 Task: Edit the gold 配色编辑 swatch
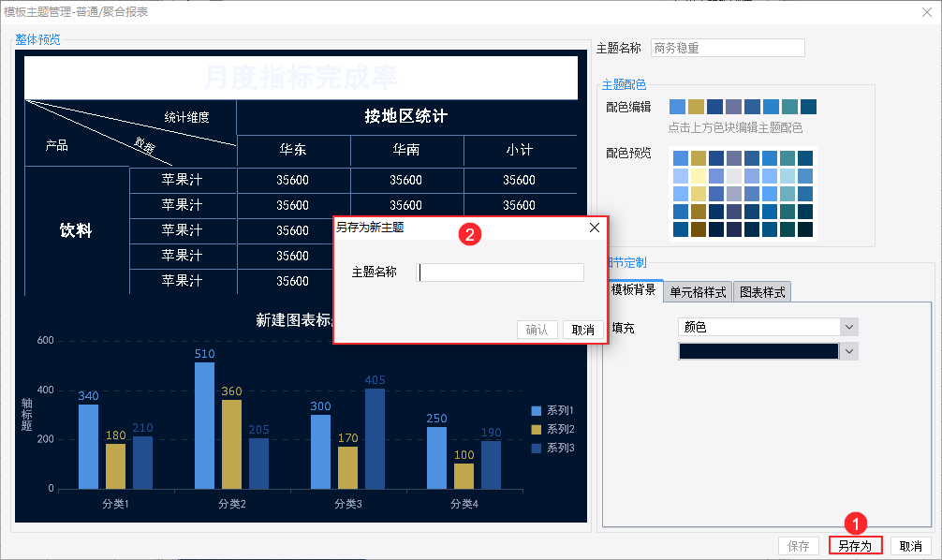coord(696,107)
